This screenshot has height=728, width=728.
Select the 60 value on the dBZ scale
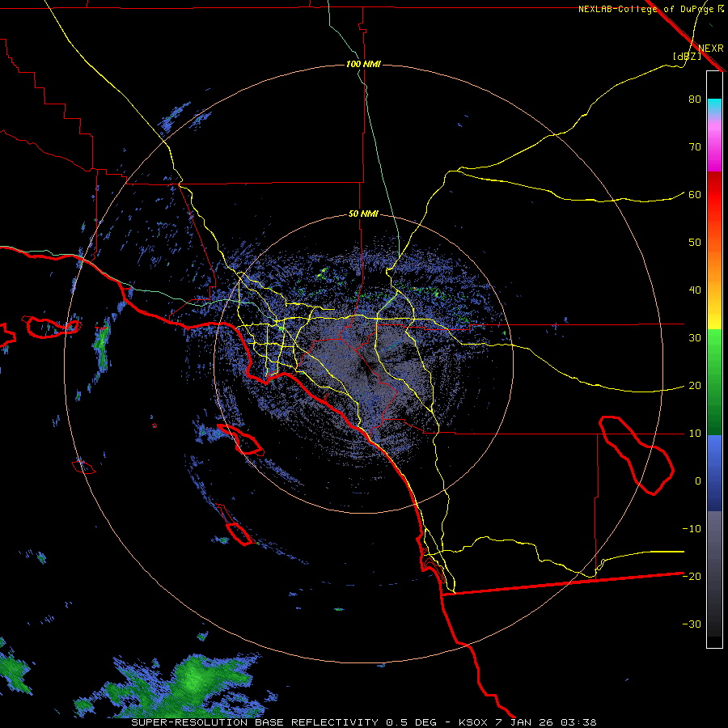pyautogui.click(x=695, y=195)
